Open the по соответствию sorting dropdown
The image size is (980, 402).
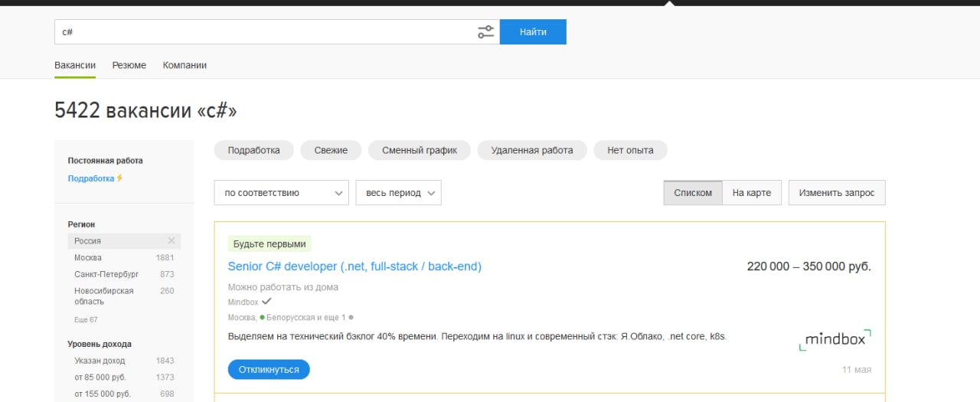point(282,193)
